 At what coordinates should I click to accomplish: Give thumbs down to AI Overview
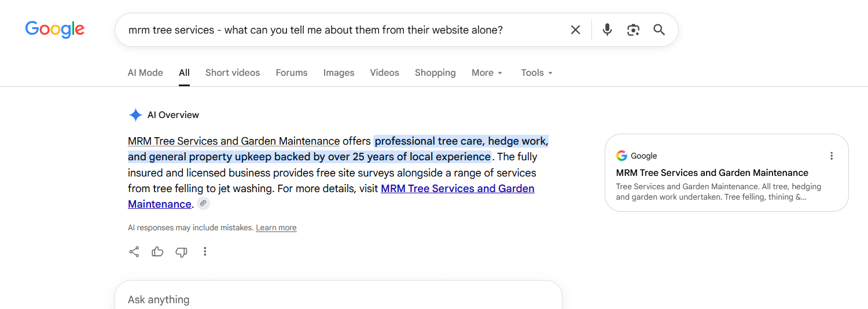click(x=181, y=252)
